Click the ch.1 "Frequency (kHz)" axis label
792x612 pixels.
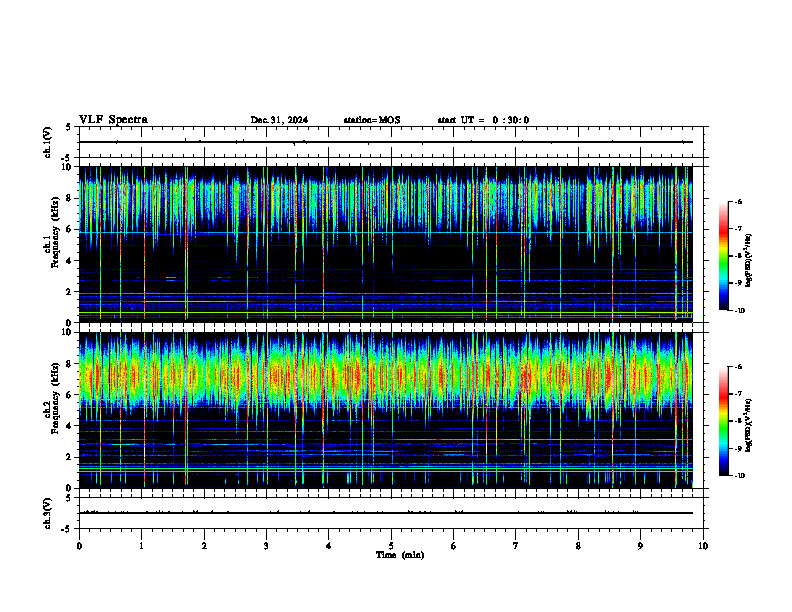(55, 232)
